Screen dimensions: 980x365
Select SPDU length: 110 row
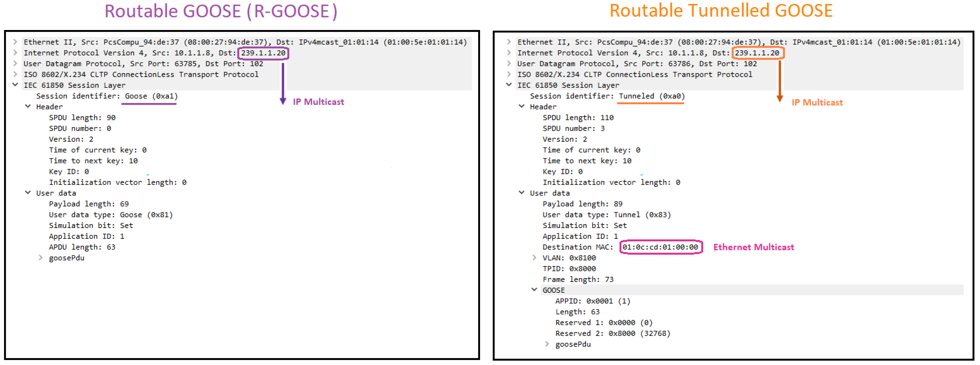[578, 118]
